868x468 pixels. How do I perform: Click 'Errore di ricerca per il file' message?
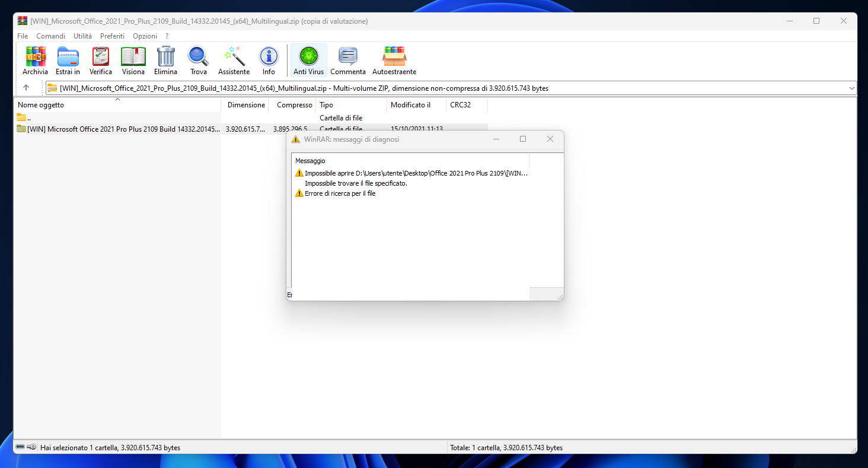point(340,193)
